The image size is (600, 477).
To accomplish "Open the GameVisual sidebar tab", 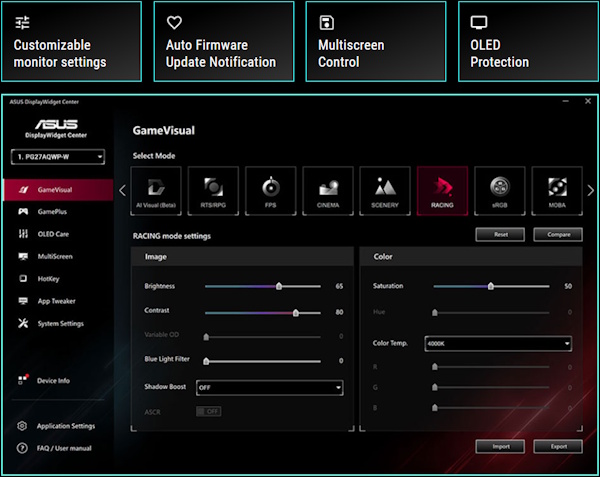I will pyautogui.click(x=58, y=190).
